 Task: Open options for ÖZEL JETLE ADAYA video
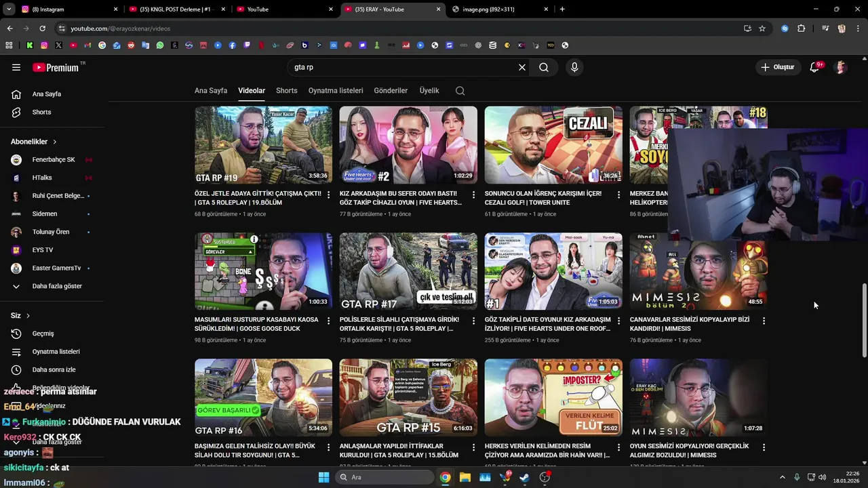pyautogui.click(x=329, y=195)
